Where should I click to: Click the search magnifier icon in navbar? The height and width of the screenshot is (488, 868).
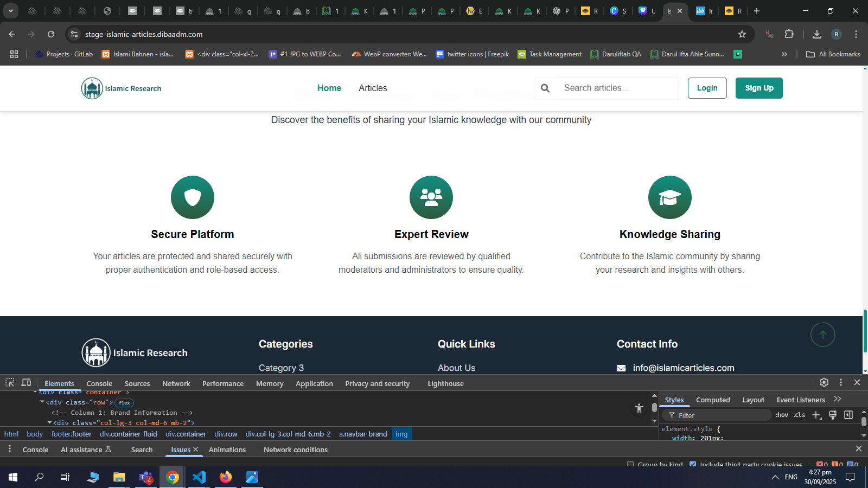click(545, 88)
